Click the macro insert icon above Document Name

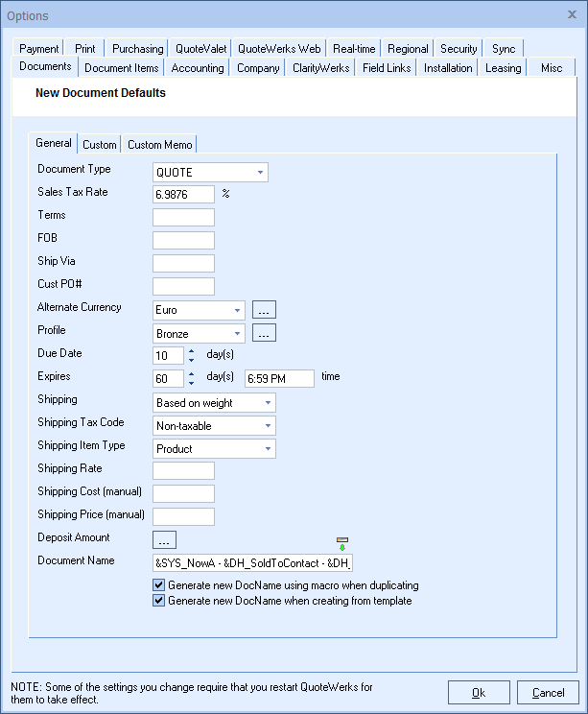tap(342, 544)
